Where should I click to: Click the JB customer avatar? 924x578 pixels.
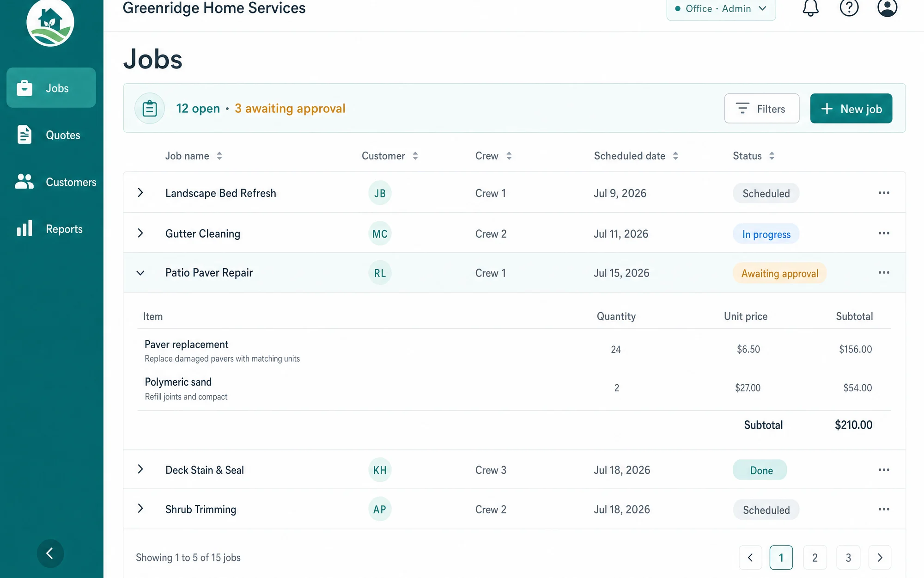click(380, 193)
